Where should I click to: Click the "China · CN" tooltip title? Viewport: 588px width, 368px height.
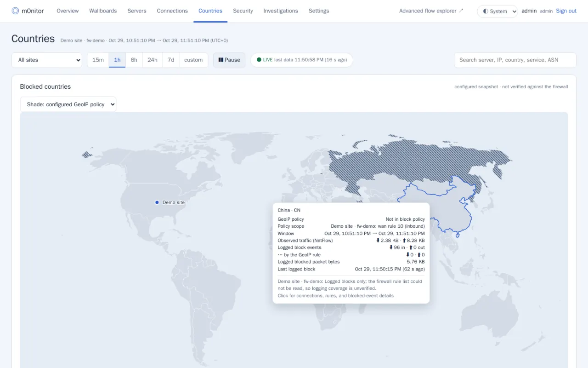289,210
